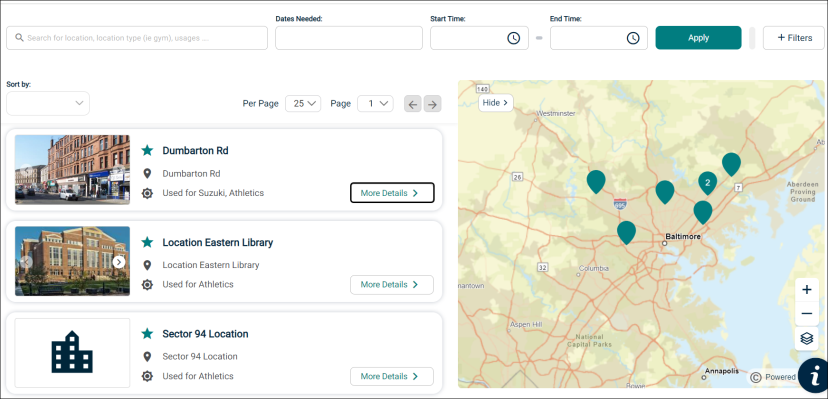
Task: Click the Sector 94 Location title
Action: point(205,334)
